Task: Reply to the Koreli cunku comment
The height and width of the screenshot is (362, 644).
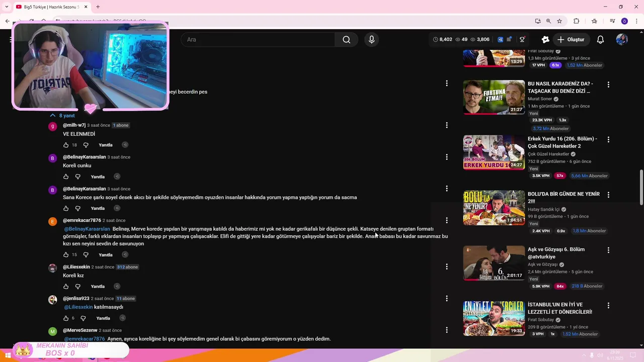Action: (98, 176)
